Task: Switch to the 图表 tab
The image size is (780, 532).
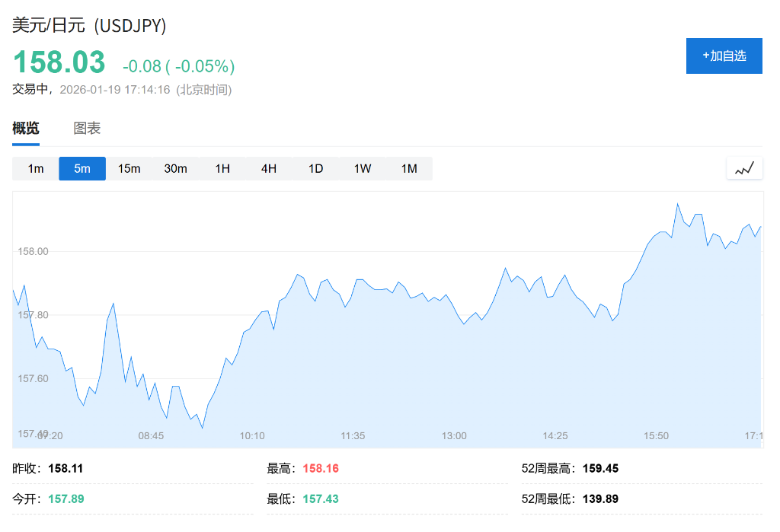Action: click(x=87, y=129)
